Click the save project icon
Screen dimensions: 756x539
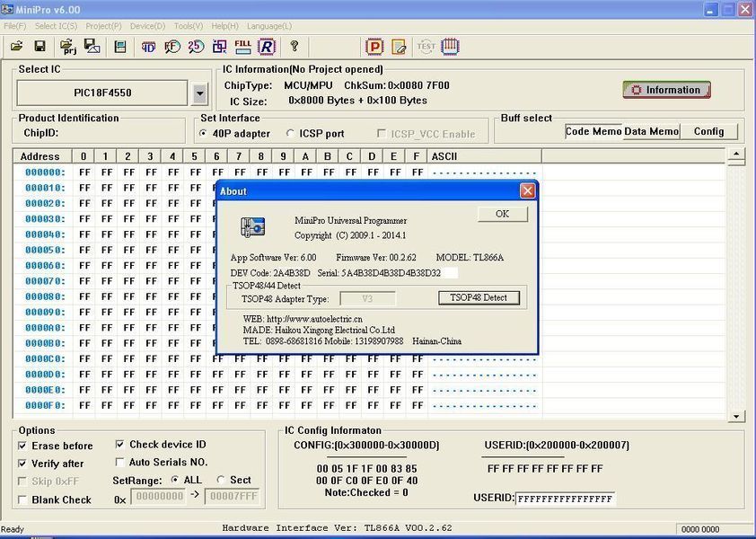(92, 47)
